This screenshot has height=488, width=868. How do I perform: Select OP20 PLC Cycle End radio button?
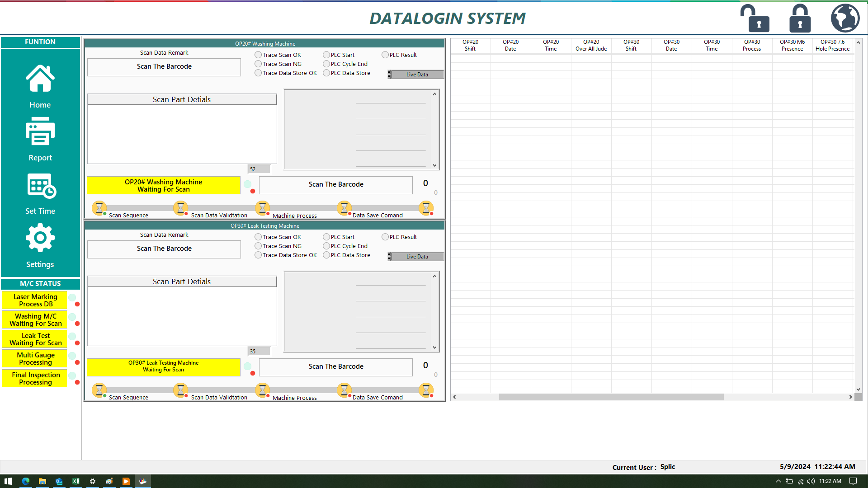tap(326, 64)
